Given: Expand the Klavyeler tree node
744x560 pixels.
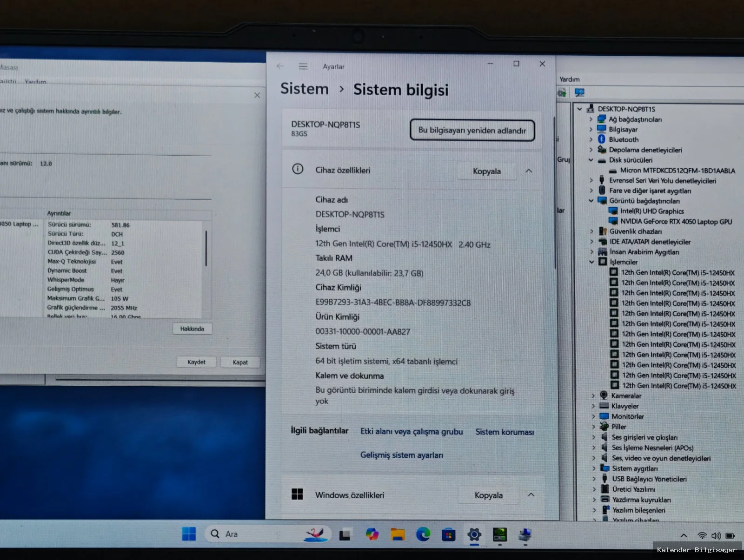Looking at the screenshot, I should coord(593,406).
